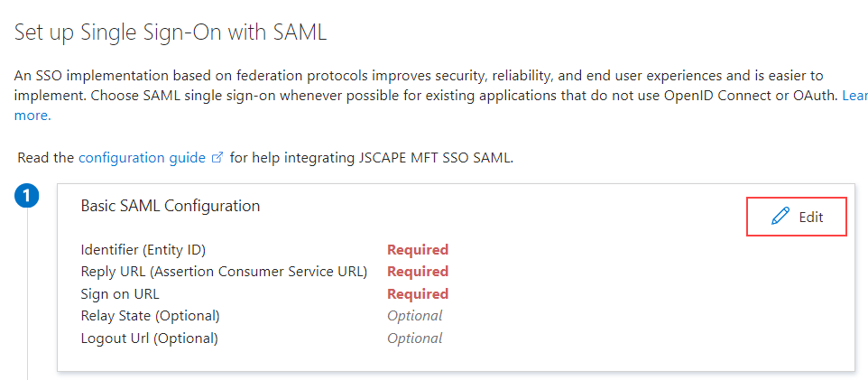
Task: Click the external link icon after configuration guide
Action: tap(217, 157)
